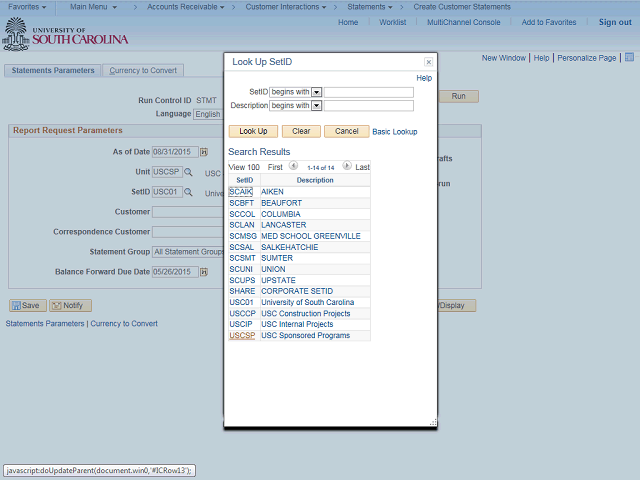Screen dimensions: 640x480
Task: Click the Description search input field
Action: click(x=369, y=106)
